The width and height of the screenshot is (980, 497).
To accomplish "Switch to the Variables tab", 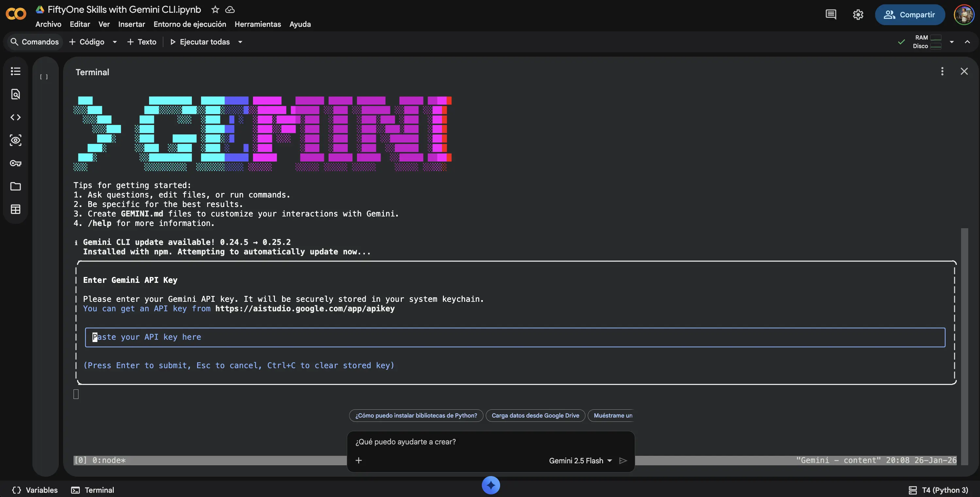I will [35, 490].
